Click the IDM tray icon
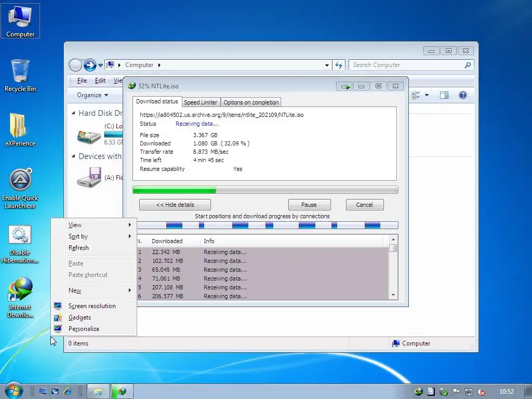 pos(419,392)
